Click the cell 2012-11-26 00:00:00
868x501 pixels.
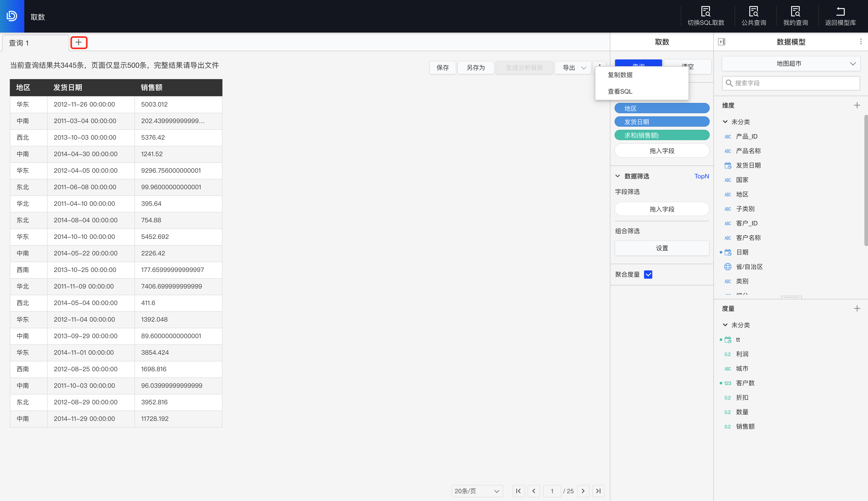coord(91,104)
